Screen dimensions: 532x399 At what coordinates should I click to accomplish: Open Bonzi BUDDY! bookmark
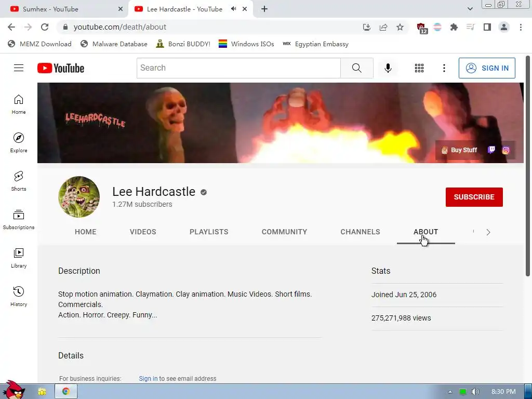183,44
